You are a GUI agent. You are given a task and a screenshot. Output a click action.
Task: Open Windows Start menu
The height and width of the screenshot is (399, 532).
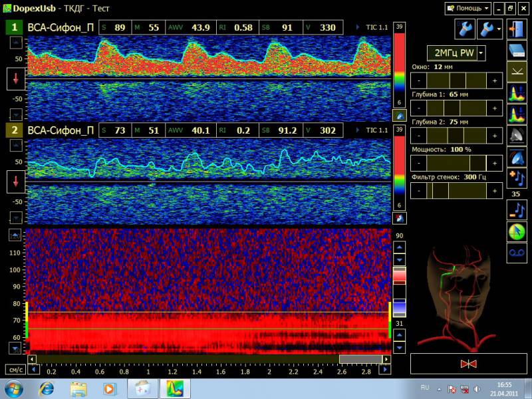(x=13, y=389)
